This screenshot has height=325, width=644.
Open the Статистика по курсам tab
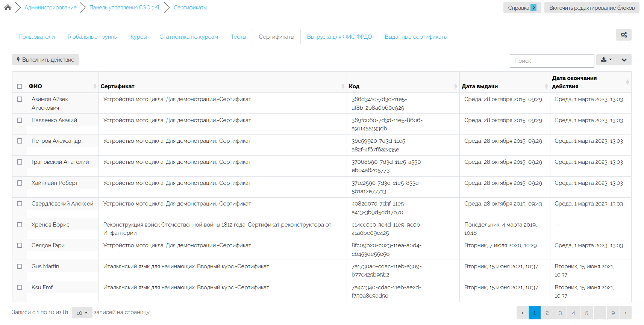(x=189, y=37)
